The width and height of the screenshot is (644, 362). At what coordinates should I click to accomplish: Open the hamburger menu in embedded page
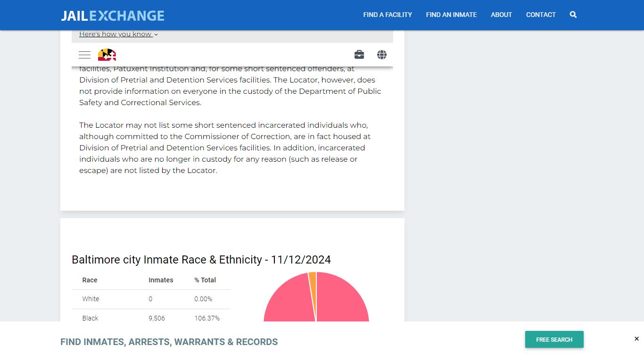(x=84, y=55)
